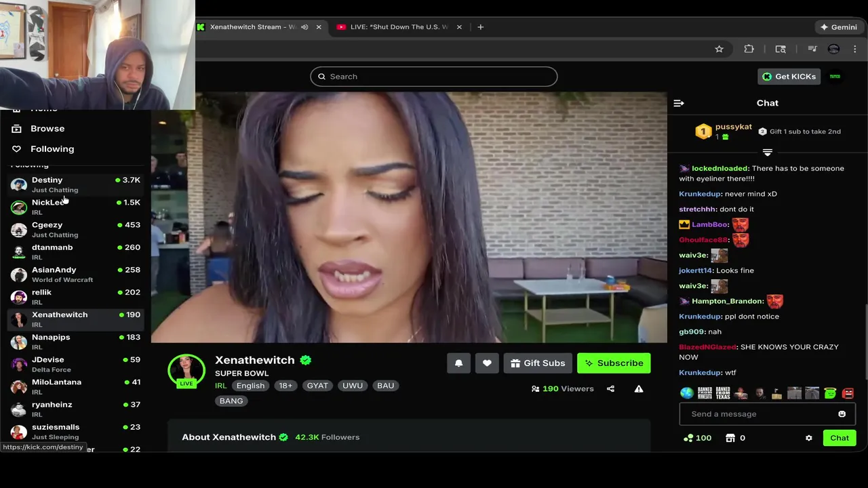The image size is (868, 488).
Task: Click the Gift Subs button
Action: (x=538, y=363)
